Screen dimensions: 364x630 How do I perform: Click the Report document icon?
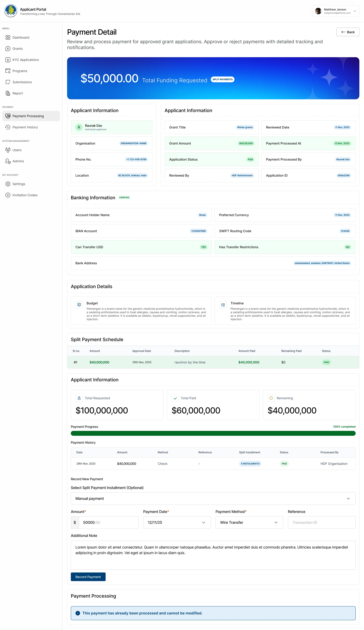[8, 93]
